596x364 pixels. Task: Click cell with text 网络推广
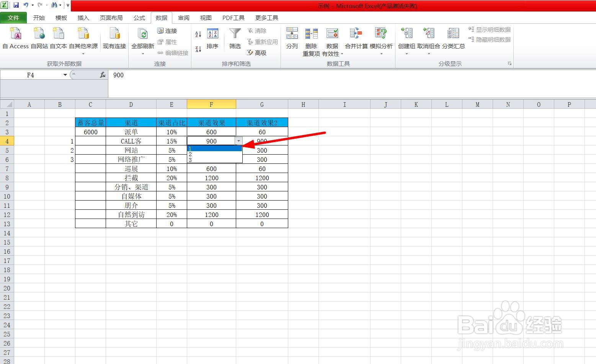click(131, 159)
